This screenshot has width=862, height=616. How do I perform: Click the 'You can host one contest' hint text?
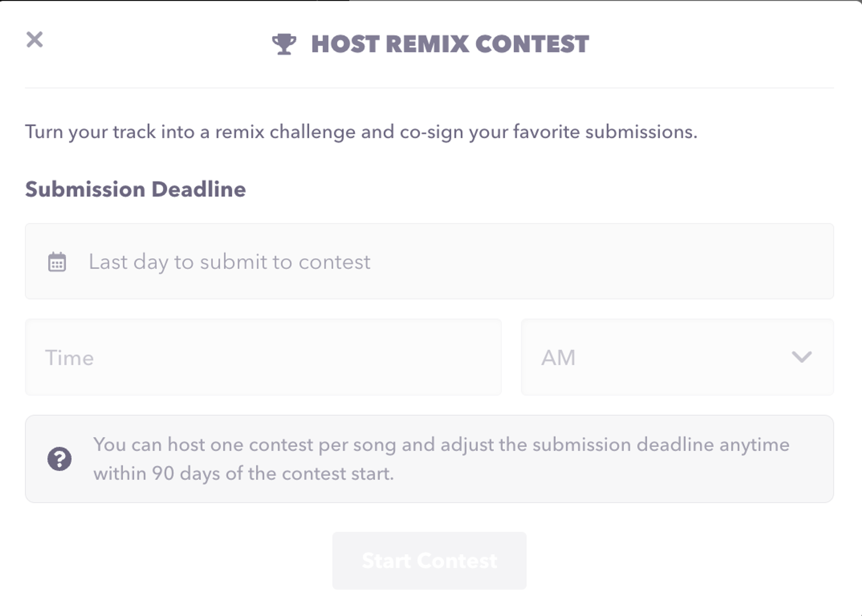[x=441, y=444]
